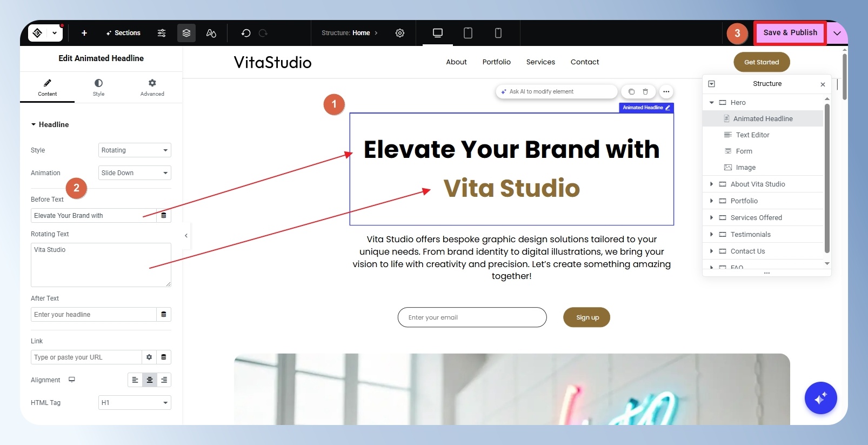Open the logo menu dropdown chevron

coord(55,33)
